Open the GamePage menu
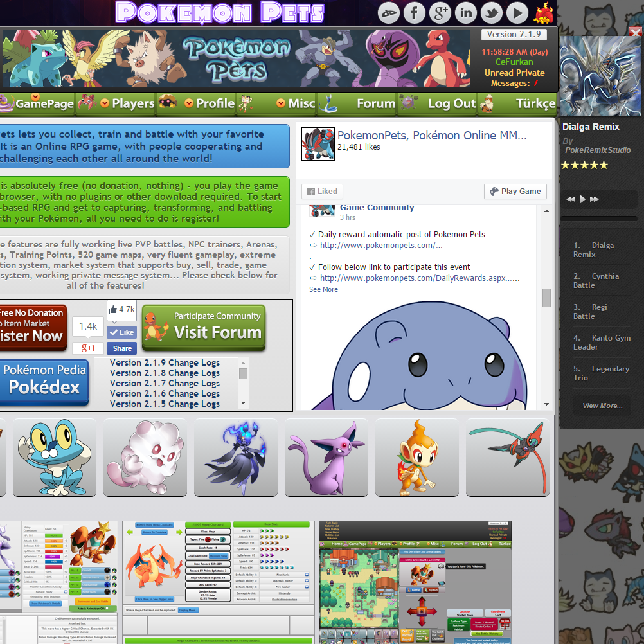 click(38, 103)
